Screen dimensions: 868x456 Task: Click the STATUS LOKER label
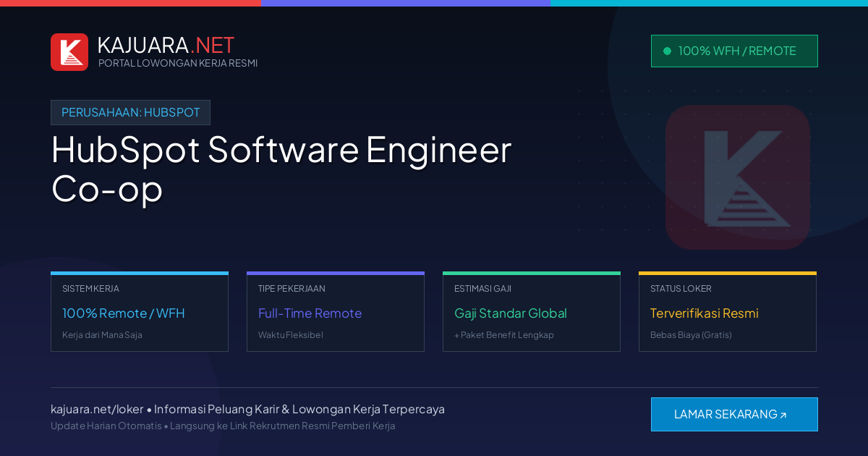pyautogui.click(x=681, y=288)
